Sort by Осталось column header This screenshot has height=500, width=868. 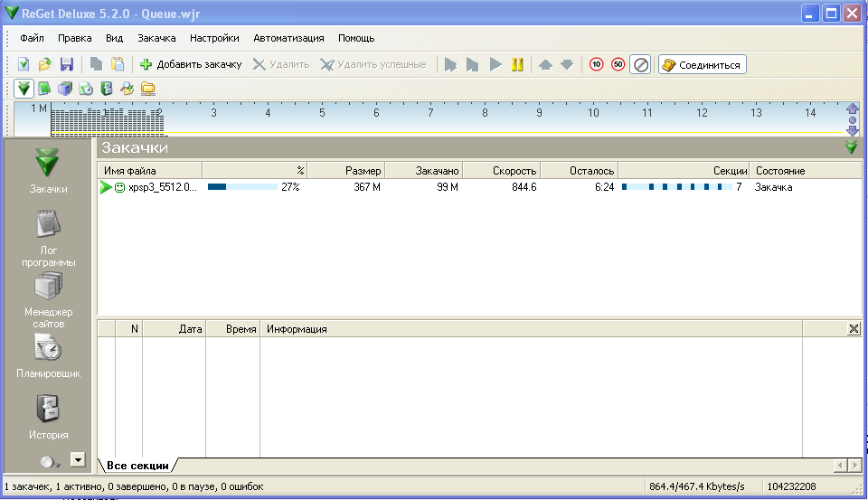pos(580,171)
